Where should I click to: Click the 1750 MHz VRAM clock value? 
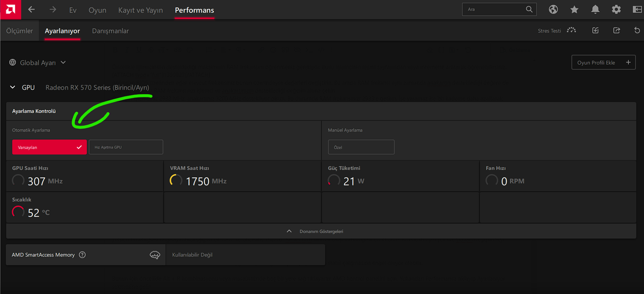click(x=206, y=181)
